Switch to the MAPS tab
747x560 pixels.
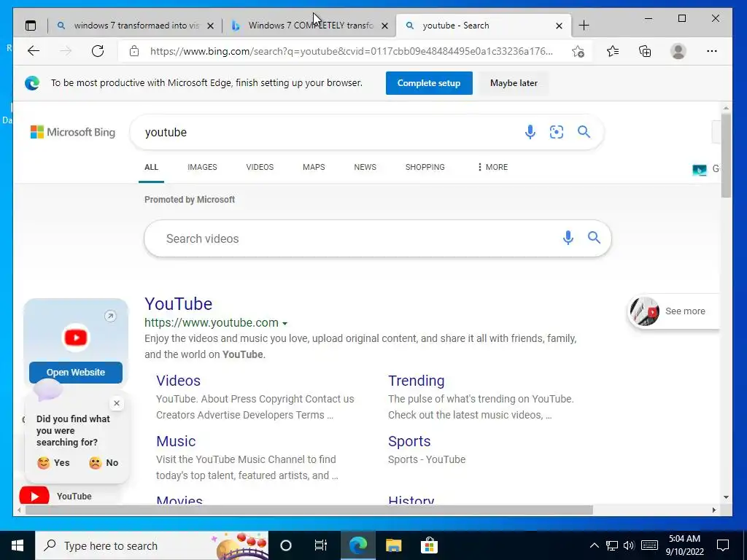click(x=314, y=167)
